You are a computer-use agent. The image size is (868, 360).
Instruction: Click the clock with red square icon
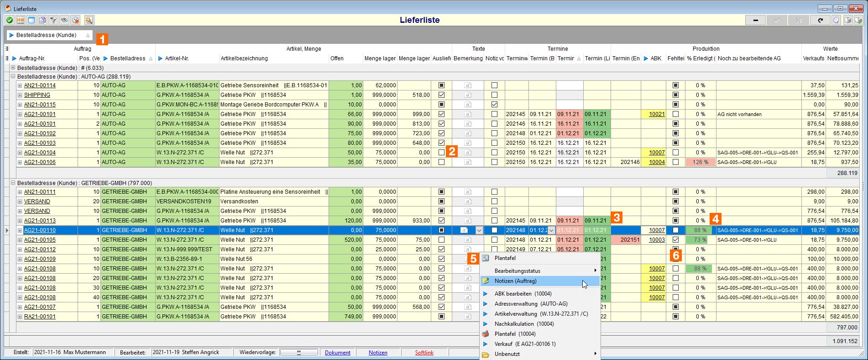click(75, 20)
